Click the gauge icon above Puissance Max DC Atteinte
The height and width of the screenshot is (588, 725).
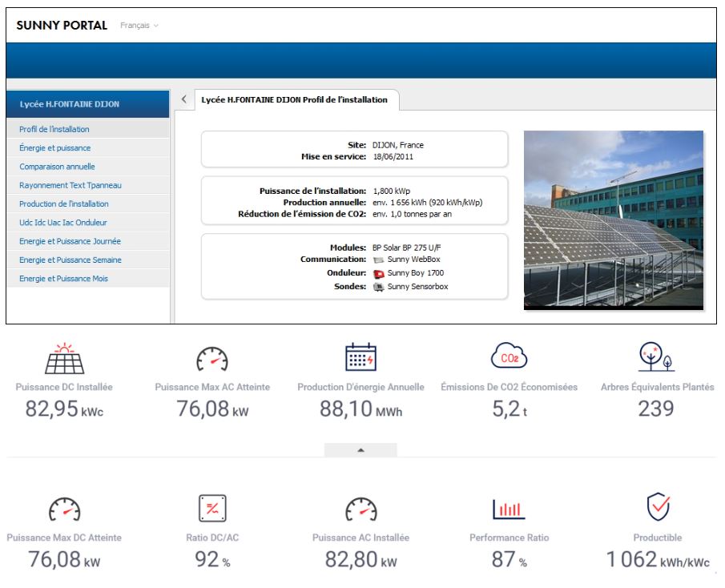[x=64, y=509]
